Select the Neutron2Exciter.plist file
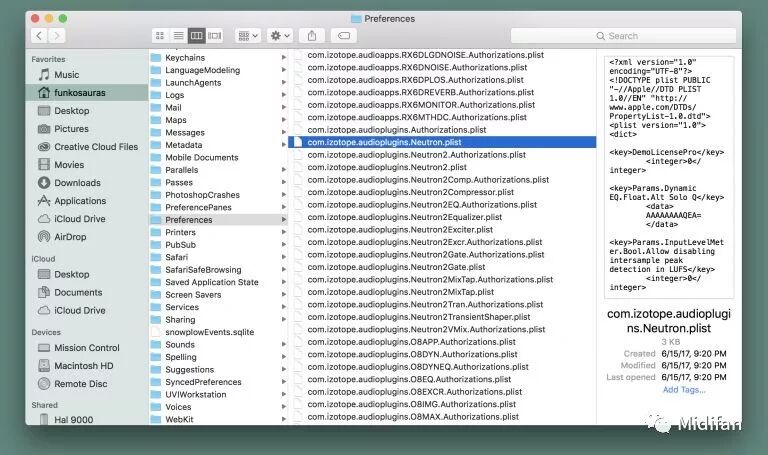Screen dimensions: 768x455 (442, 229)
